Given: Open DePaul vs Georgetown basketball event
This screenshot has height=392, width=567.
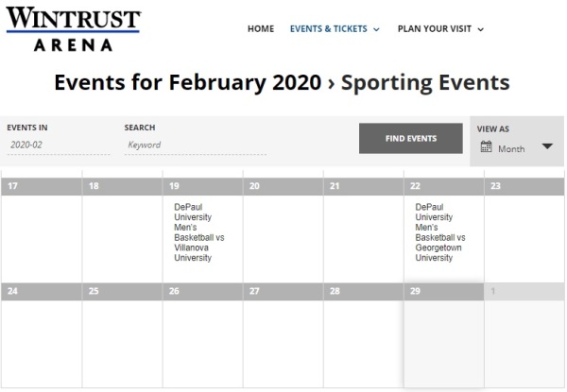Looking at the screenshot, I should pos(440,231).
